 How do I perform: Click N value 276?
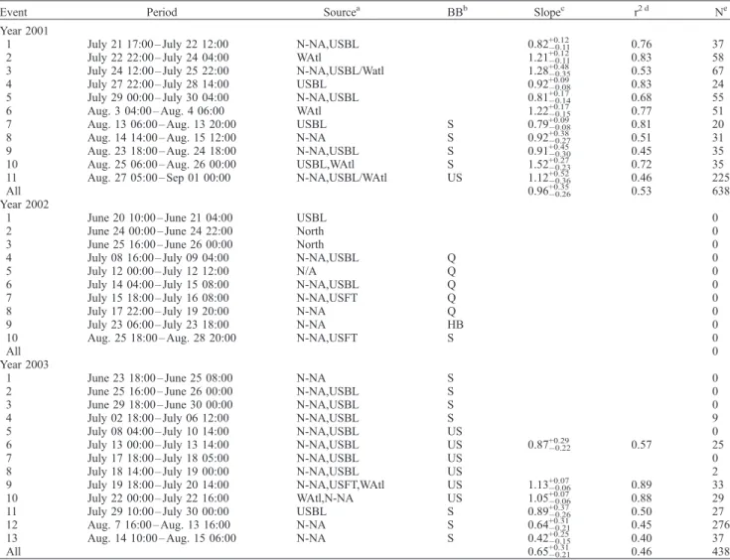click(721, 524)
